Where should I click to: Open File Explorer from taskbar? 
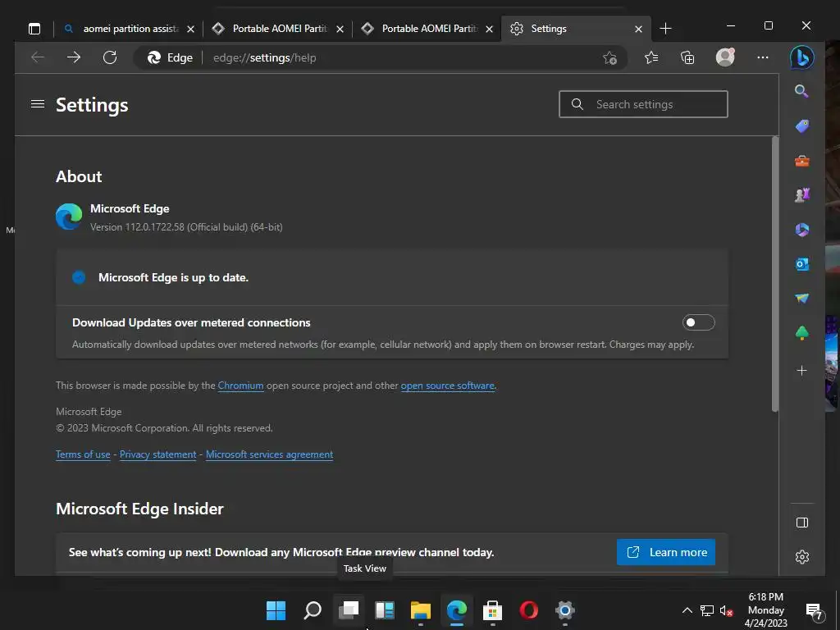point(421,609)
